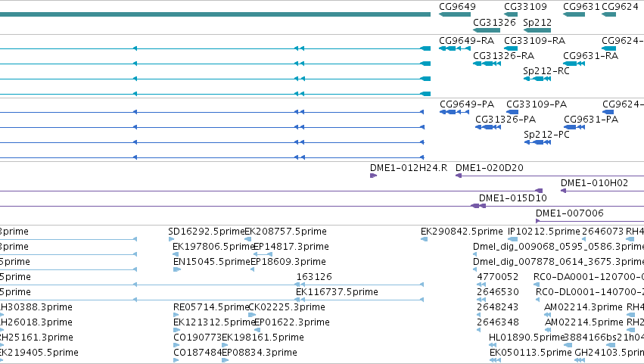Click the CG9649-PA coding sequence label

coord(467,104)
